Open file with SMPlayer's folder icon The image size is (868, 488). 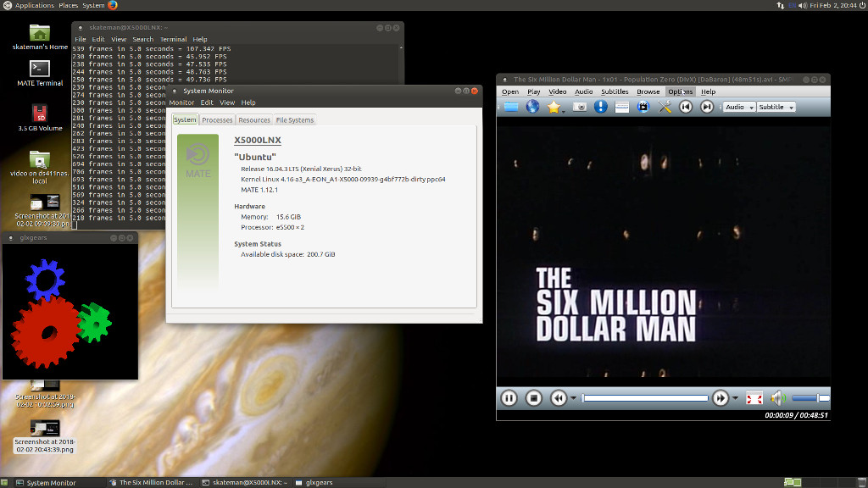pyautogui.click(x=511, y=107)
